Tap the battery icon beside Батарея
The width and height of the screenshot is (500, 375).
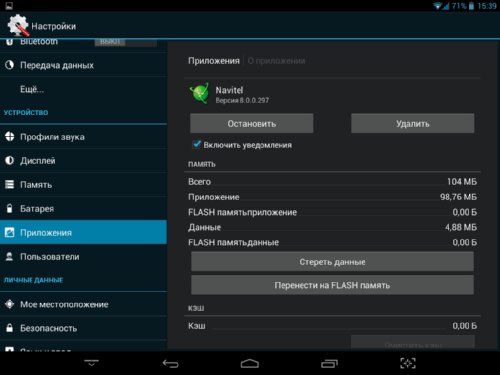pos(9,208)
